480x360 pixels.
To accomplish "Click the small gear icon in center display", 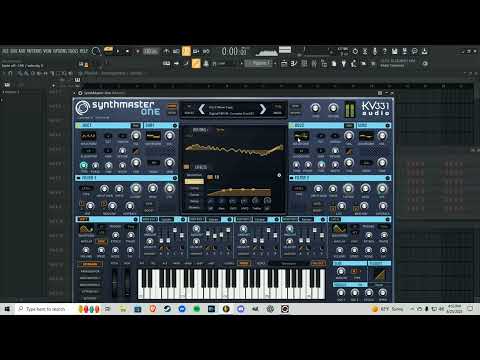I will 279,175.
